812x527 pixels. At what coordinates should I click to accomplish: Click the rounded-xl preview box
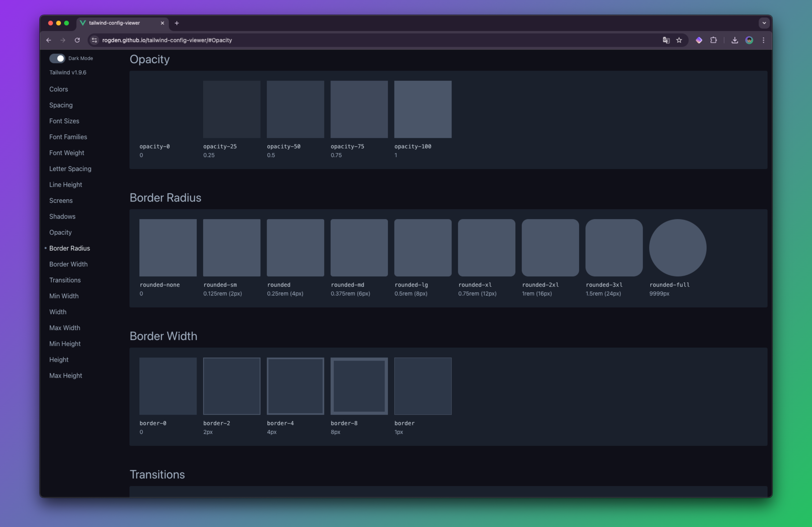tap(487, 248)
